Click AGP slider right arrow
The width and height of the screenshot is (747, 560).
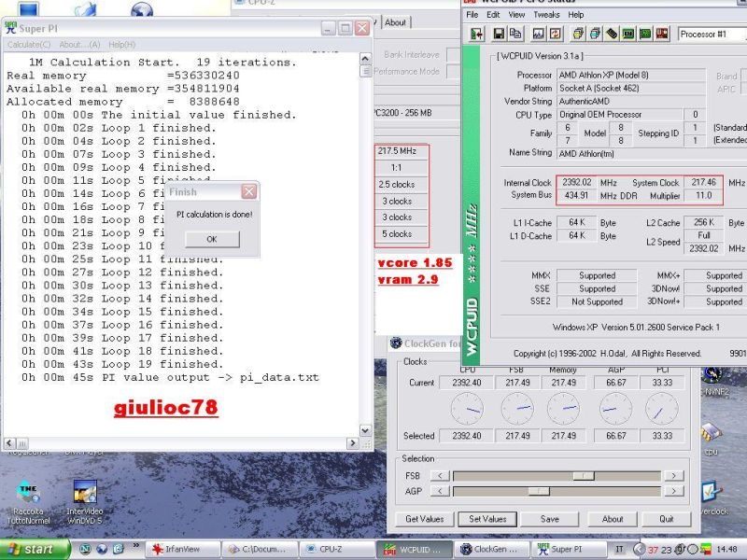coord(673,491)
